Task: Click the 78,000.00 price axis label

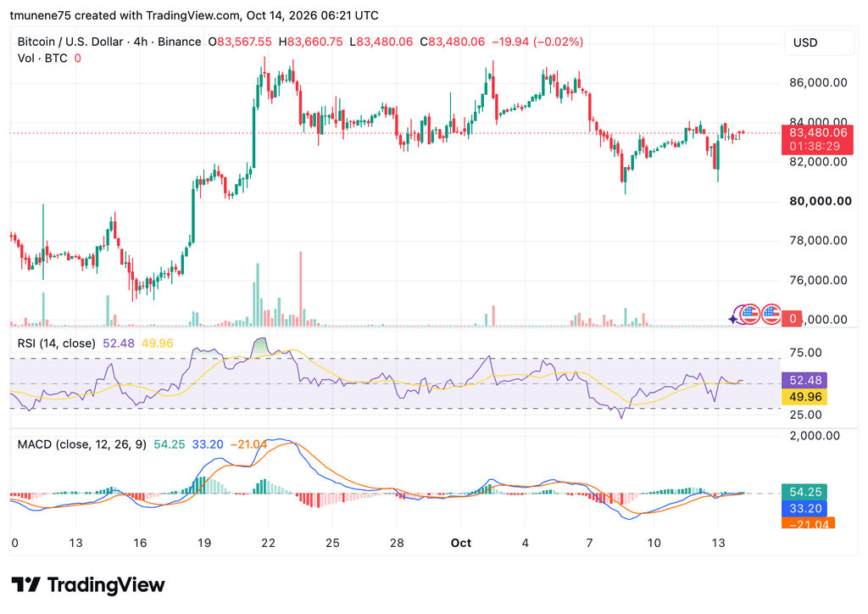Action: 818,240
